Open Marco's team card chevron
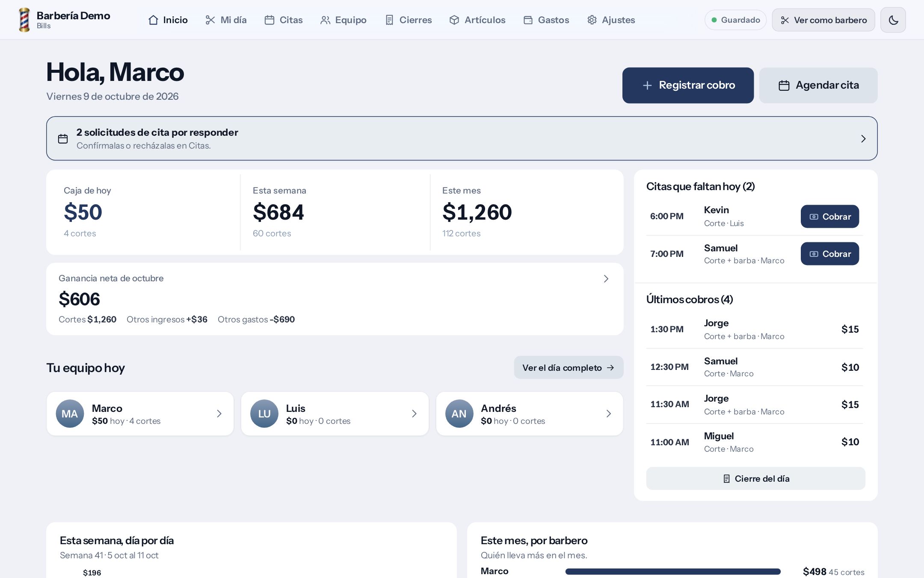This screenshot has height=578, width=924. coord(219,414)
